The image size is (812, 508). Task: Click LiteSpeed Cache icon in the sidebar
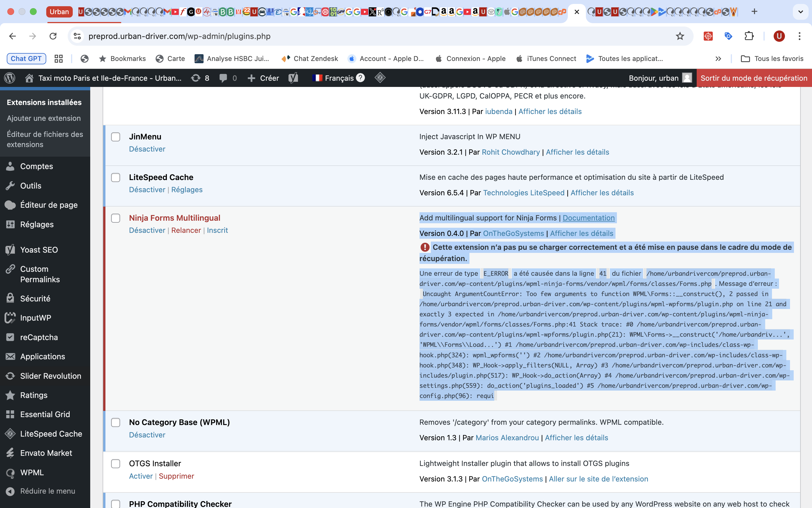10,434
